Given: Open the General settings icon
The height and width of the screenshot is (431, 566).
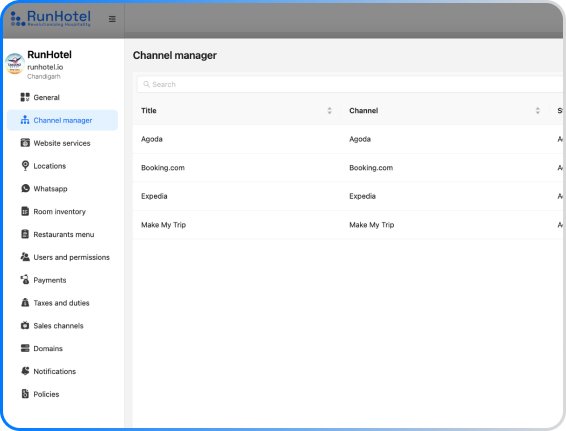Looking at the screenshot, I should pos(25,97).
